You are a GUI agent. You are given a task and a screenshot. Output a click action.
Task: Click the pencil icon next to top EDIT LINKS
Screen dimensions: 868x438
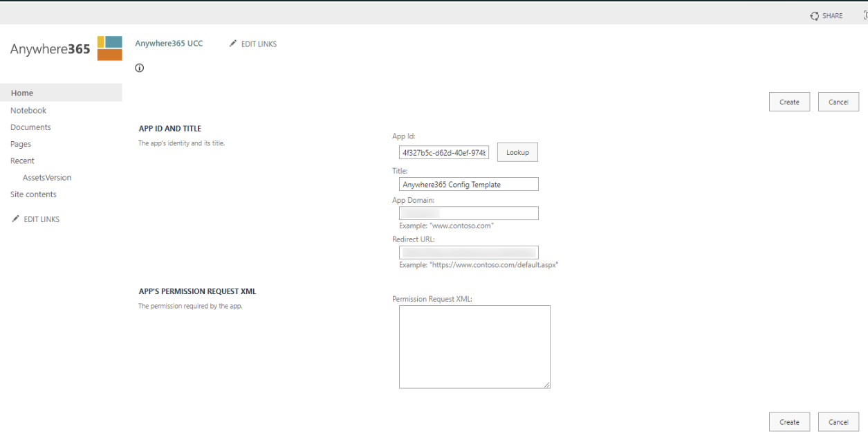(x=233, y=44)
